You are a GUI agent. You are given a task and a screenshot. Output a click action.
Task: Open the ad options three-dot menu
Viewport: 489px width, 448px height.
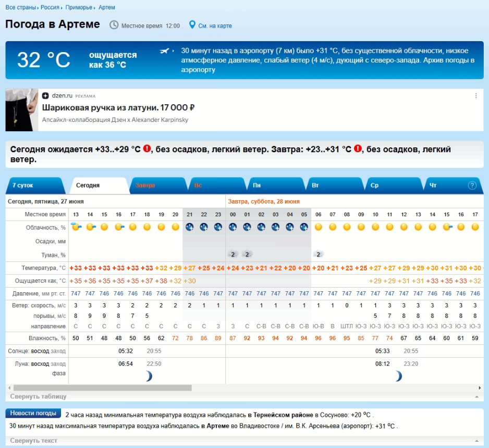[x=476, y=96]
